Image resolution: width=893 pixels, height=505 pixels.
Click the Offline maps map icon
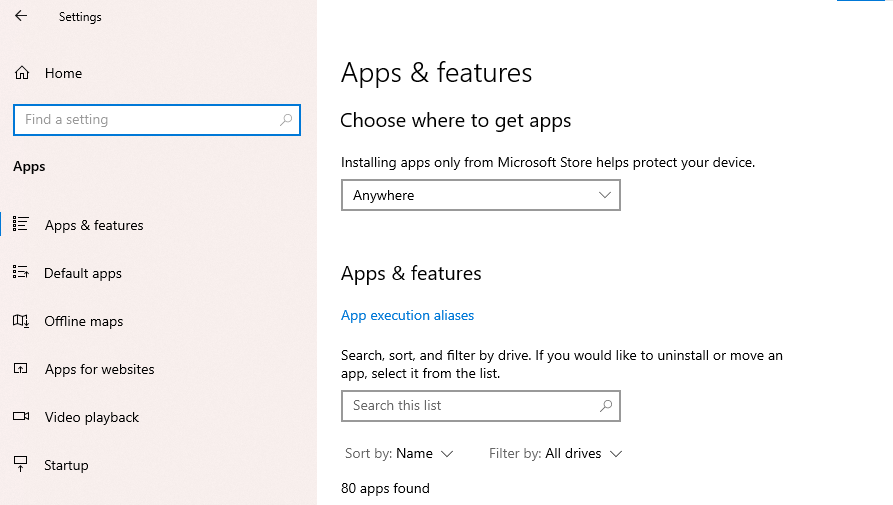point(20,321)
